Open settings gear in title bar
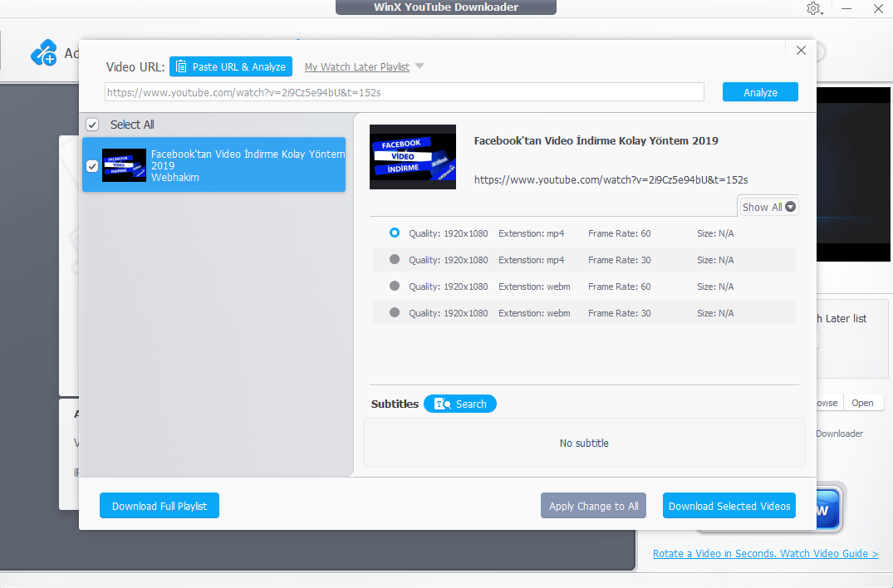The width and height of the screenshot is (893, 588). click(x=813, y=8)
